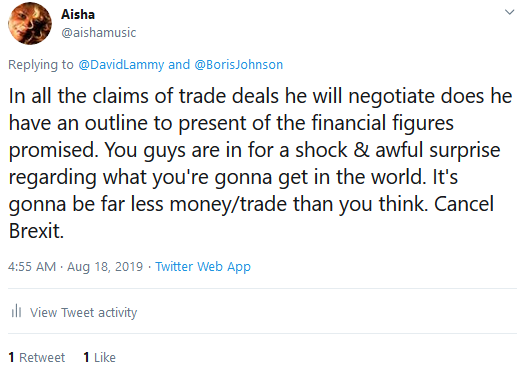
Task: Click the like count number
Action: point(86,357)
